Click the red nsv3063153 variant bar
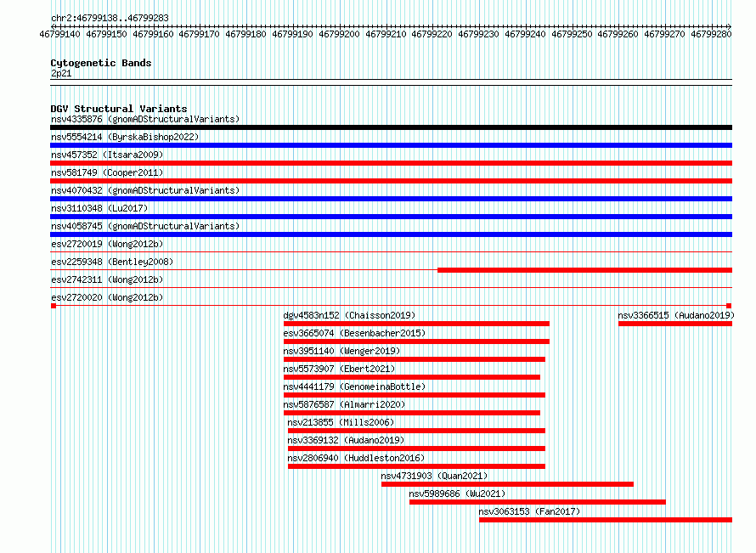This screenshot has width=756, height=553. click(606, 520)
